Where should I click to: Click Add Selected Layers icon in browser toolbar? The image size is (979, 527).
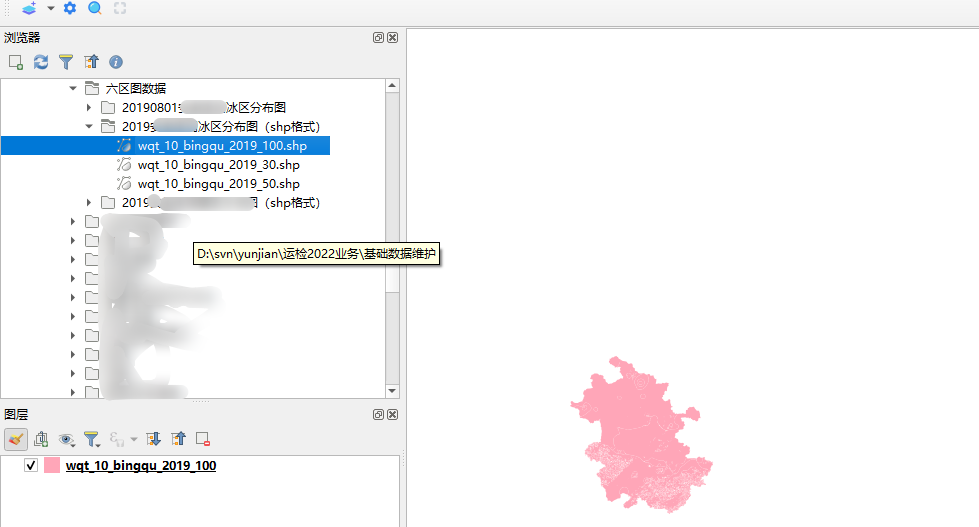[x=16, y=62]
